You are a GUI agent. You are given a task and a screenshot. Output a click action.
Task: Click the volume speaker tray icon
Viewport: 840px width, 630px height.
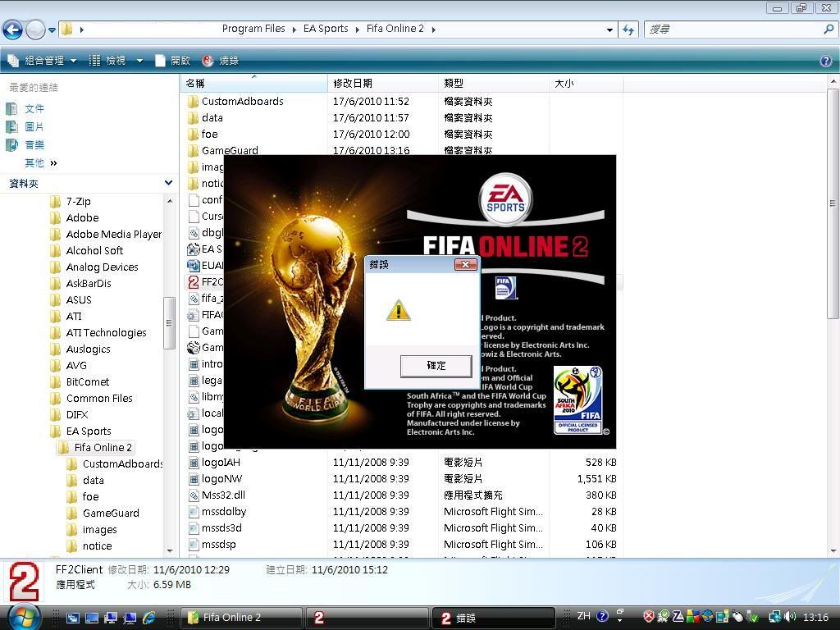click(x=790, y=617)
